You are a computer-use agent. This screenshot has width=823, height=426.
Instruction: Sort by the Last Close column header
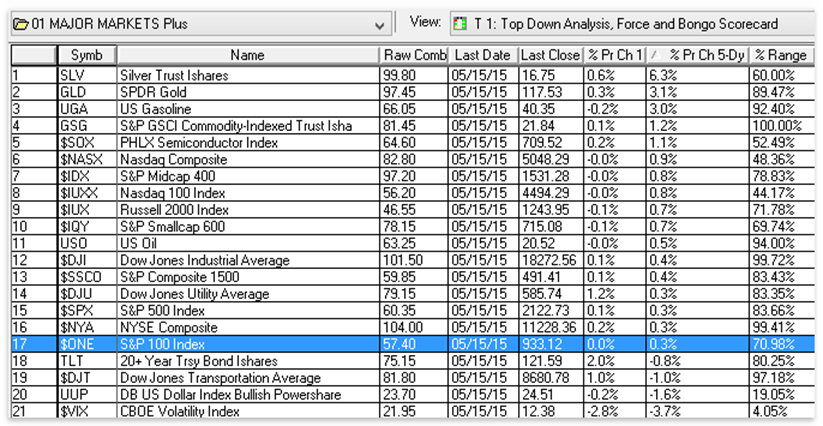(x=551, y=55)
